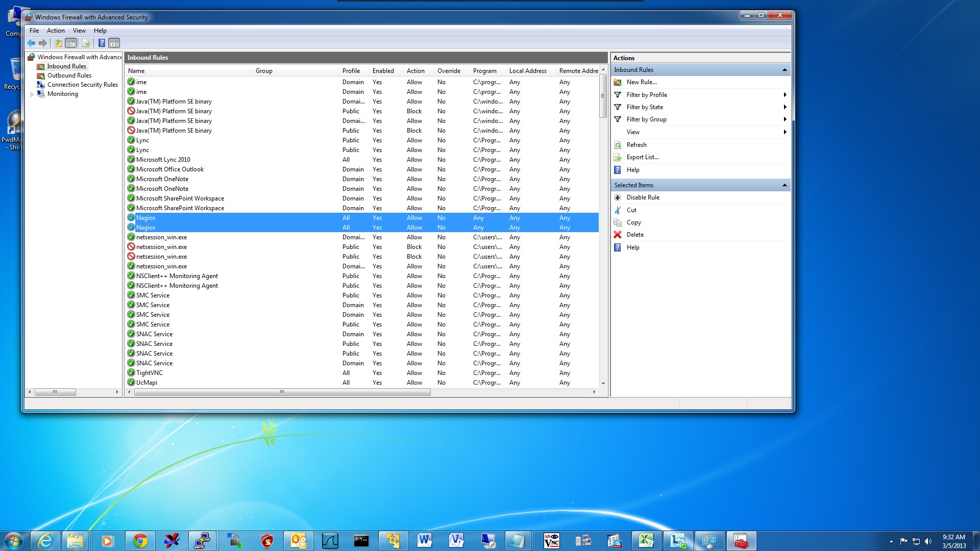Click the Up one level folder icon
980x551 pixels.
[x=58, y=43]
